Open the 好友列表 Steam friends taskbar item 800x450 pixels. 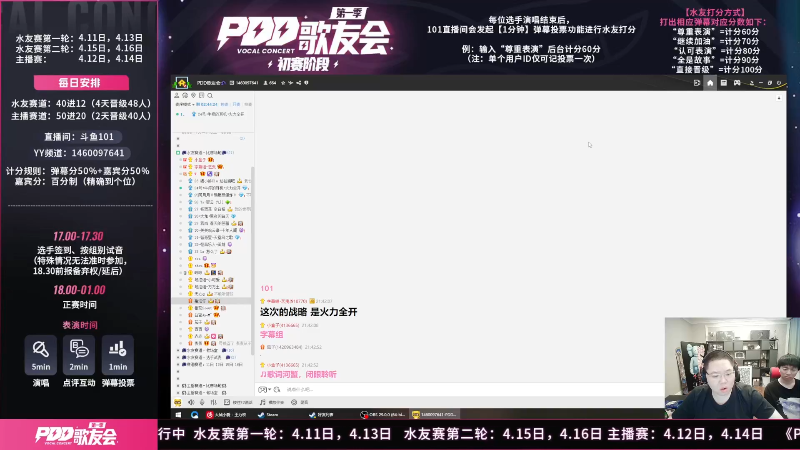(x=321, y=415)
